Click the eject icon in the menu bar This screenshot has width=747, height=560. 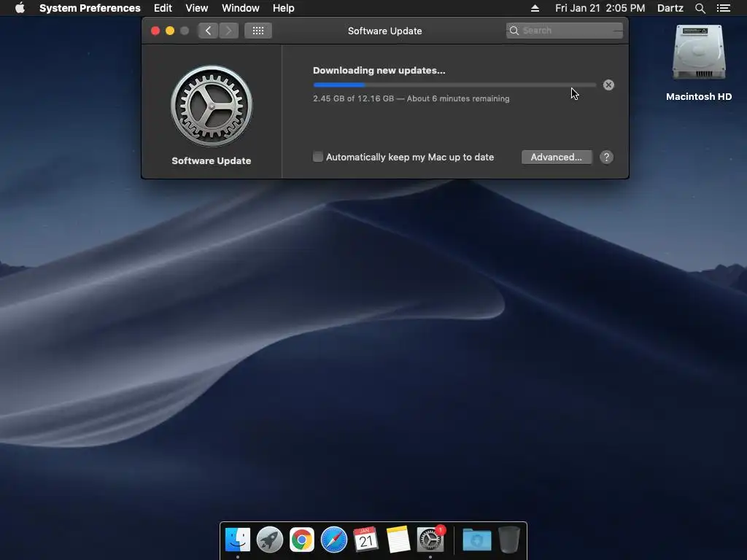pos(535,8)
